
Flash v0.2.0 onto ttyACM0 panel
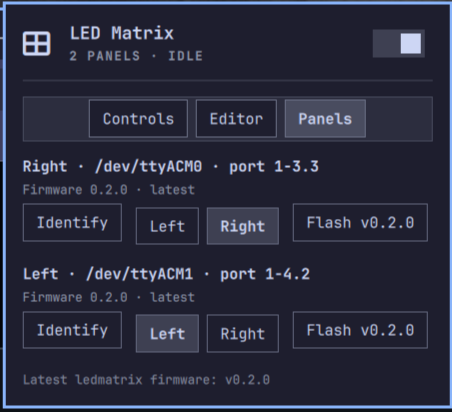point(360,222)
